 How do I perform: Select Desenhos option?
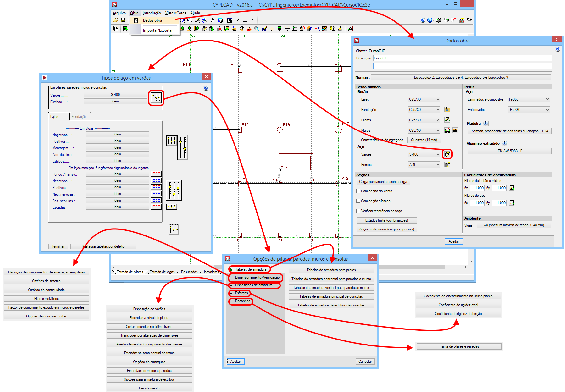pos(243,301)
